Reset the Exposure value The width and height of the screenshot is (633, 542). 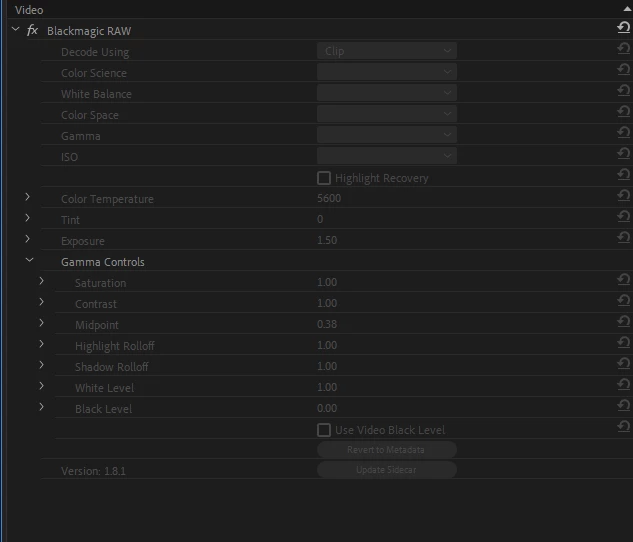[x=623, y=237]
